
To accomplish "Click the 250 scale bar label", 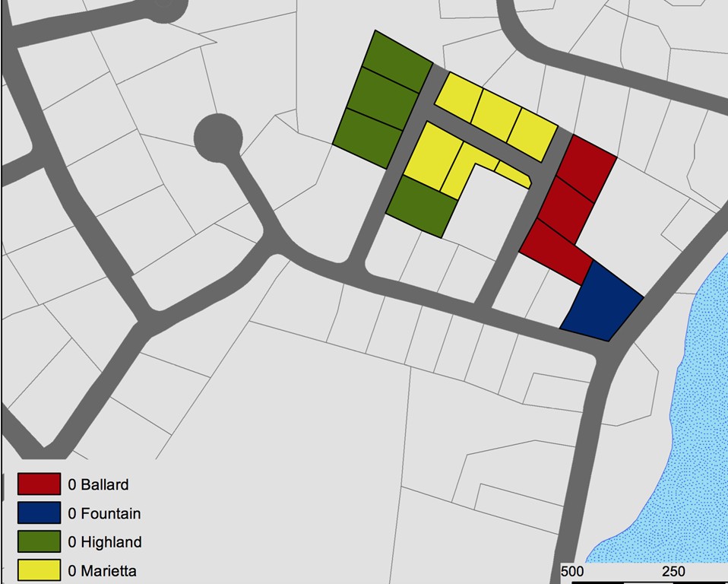I will tap(673, 572).
